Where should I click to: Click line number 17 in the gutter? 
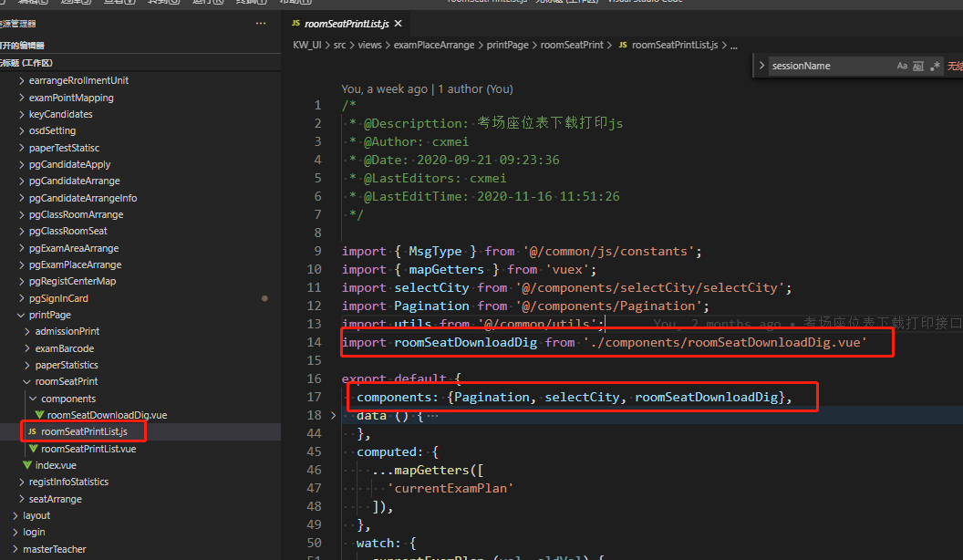[x=314, y=398]
